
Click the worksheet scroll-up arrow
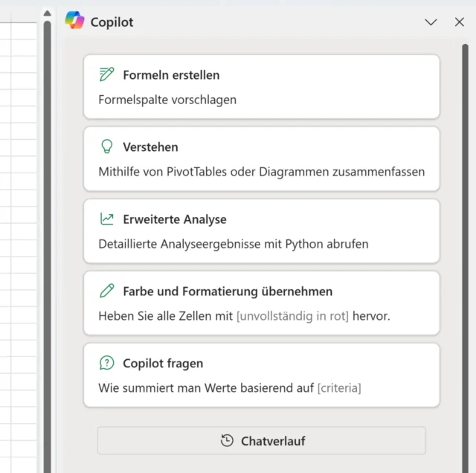pos(47,13)
